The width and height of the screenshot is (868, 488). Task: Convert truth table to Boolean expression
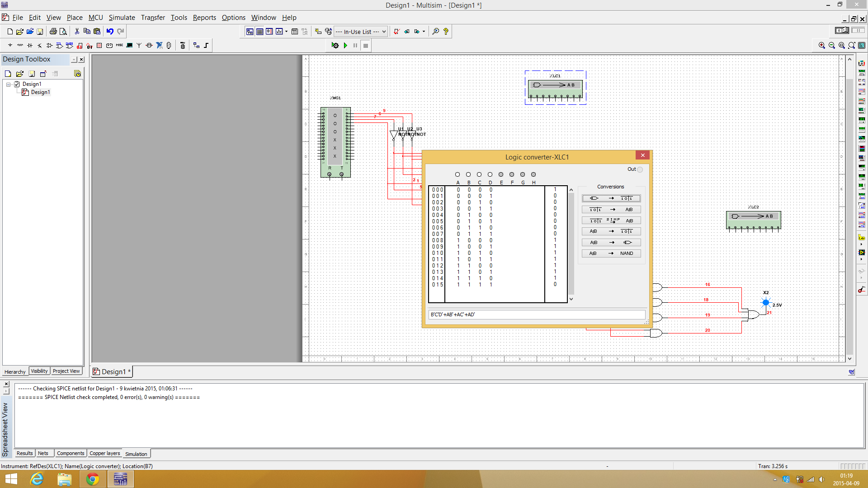click(x=611, y=210)
